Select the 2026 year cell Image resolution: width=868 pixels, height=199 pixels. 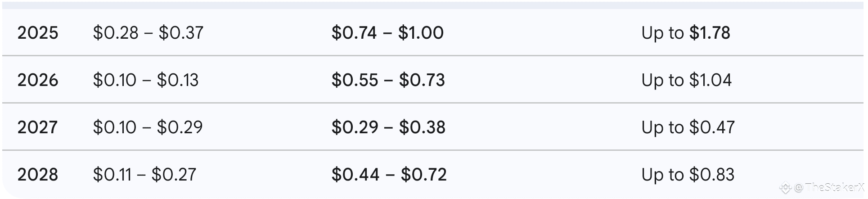pyautogui.click(x=38, y=80)
